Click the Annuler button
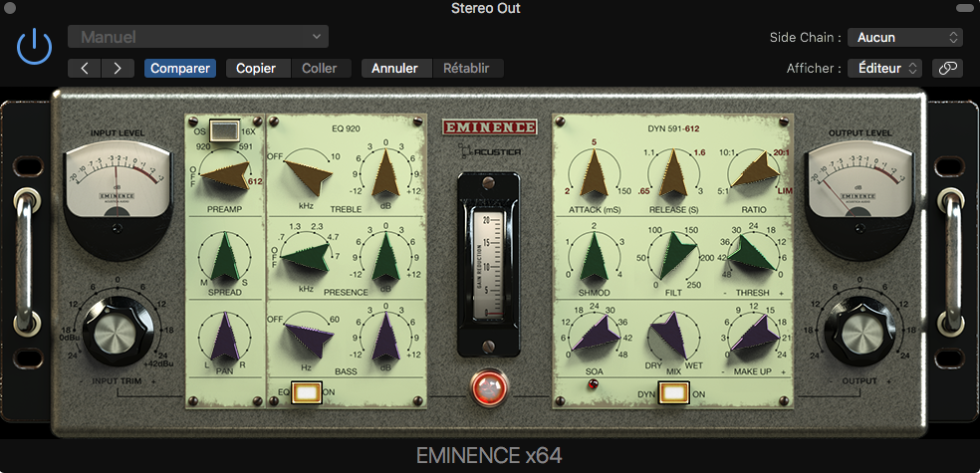980x473 pixels. pos(394,68)
